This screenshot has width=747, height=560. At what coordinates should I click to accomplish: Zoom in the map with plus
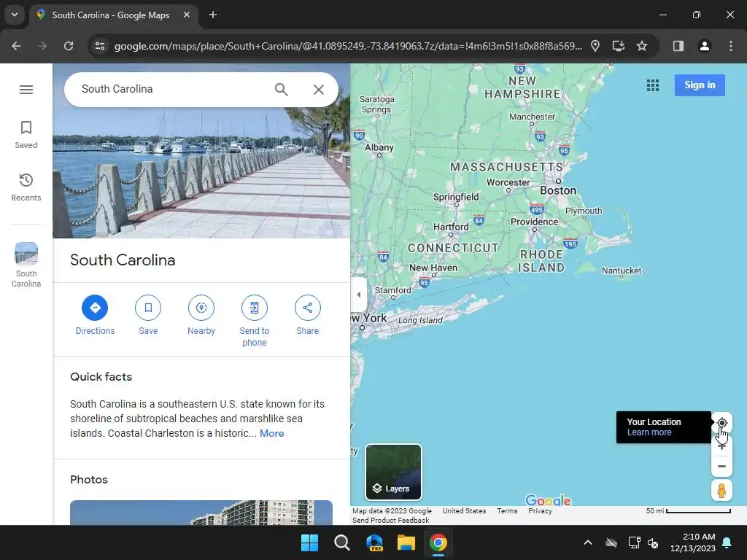click(x=721, y=447)
